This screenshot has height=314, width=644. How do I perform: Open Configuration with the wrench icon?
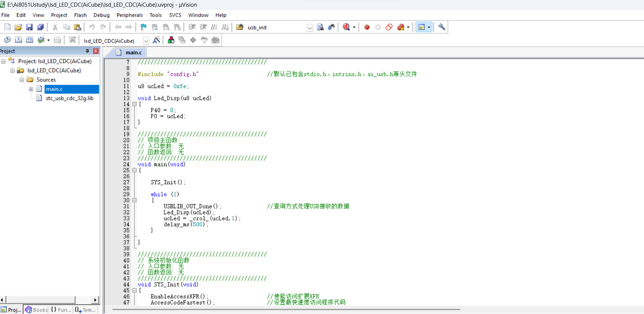[x=442, y=27]
